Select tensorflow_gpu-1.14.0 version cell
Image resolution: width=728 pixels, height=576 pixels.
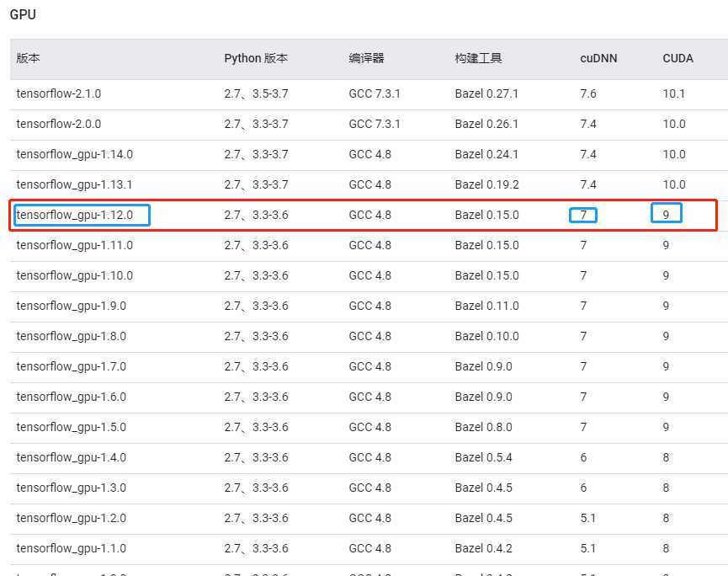tap(74, 154)
